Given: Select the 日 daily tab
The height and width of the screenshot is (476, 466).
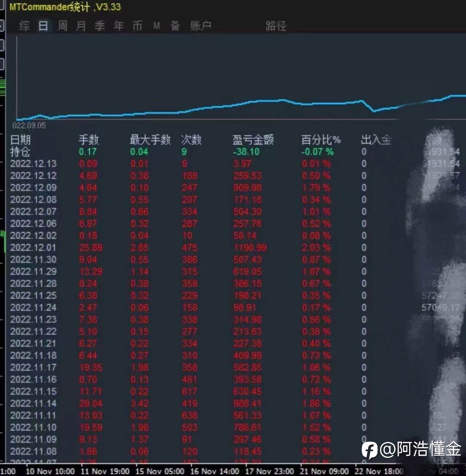Looking at the screenshot, I should [x=43, y=26].
